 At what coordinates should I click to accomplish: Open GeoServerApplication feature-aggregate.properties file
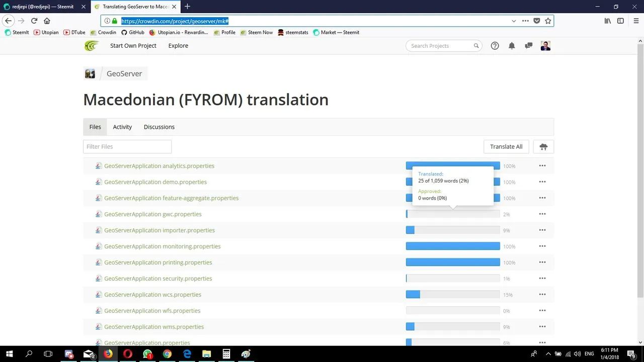[x=172, y=198]
